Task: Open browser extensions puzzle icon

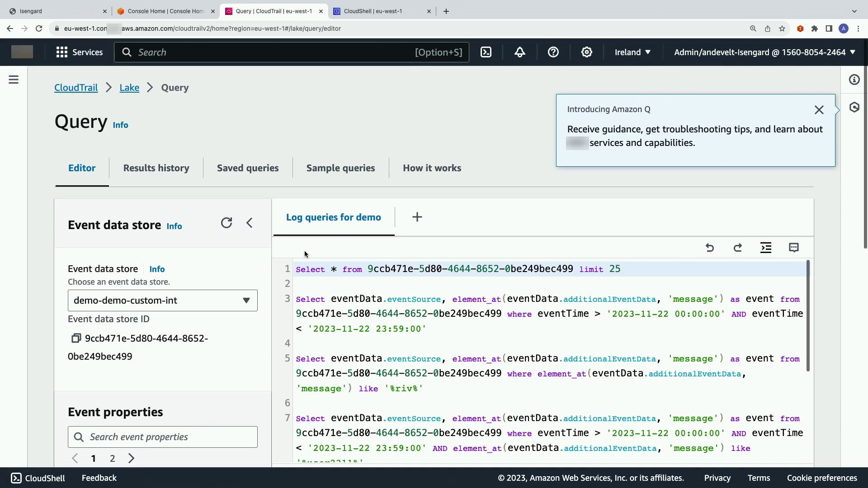Action: 815,28
